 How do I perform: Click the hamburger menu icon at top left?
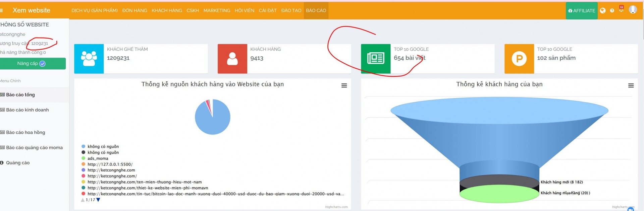click(x=1, y=10)
